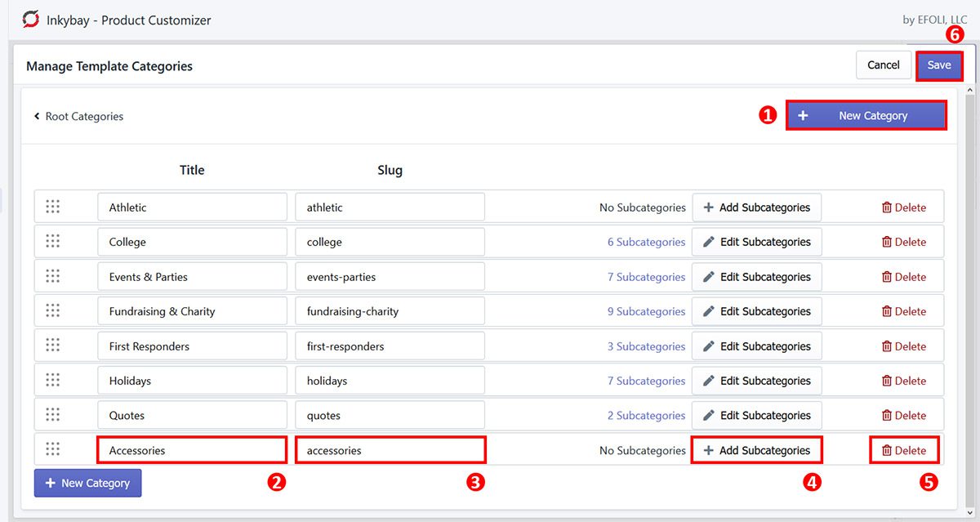Select the Accessories title input field
The height and width of the screenshot is (522, 980).
click(191, 448)
